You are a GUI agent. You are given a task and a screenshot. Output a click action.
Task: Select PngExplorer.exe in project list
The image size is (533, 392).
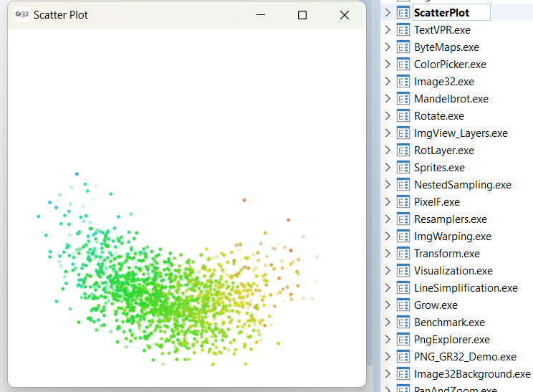pyautogui.click(x=452, y=340)
